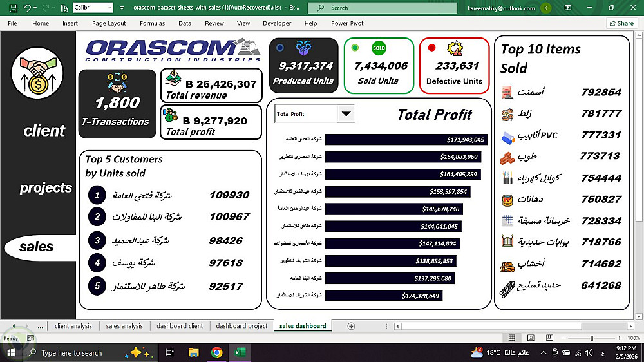Add a new sheet with plus button
This screenshot has height=362, width=644.
point(351,326)
